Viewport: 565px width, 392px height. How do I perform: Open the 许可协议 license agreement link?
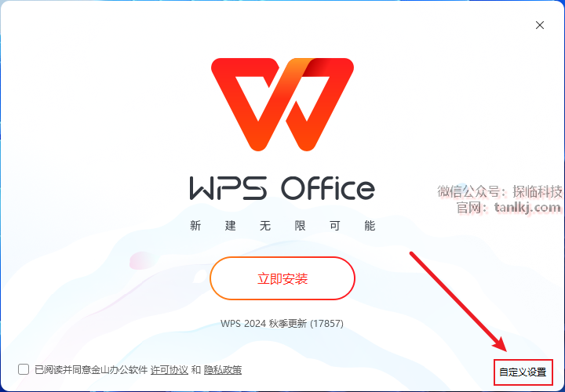[169, 370]
